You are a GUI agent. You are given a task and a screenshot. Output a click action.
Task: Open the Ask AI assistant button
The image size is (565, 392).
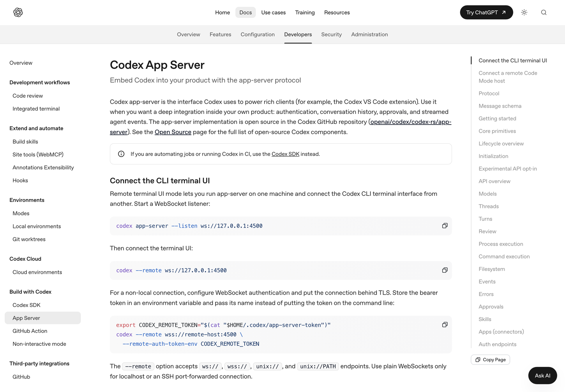point(542,375)
